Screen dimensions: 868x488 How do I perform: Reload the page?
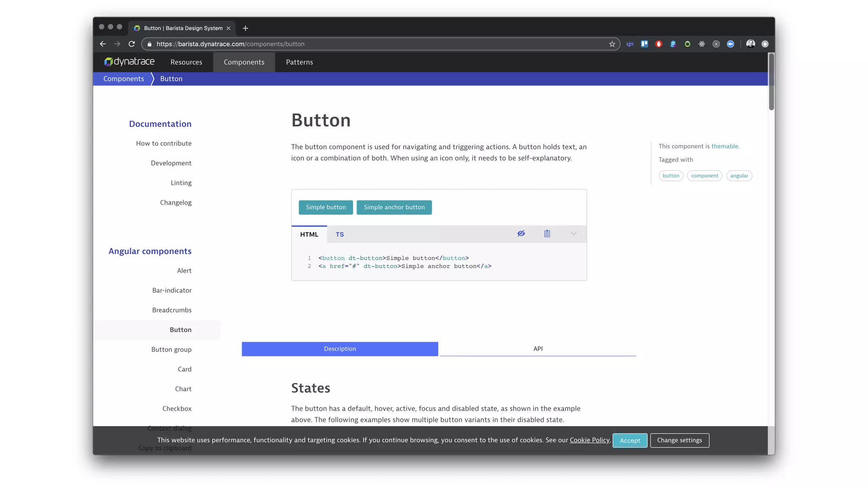(132, 44)
